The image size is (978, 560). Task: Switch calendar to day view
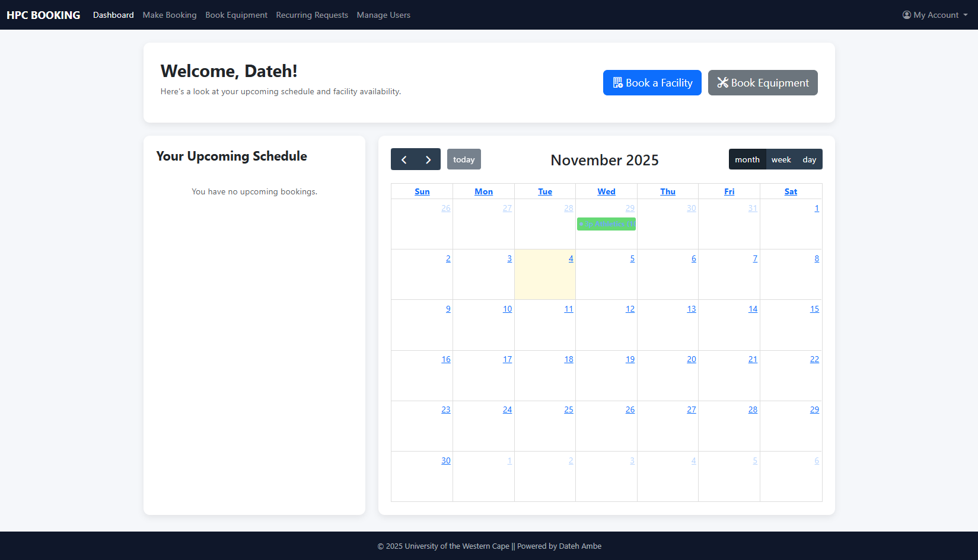809,159
